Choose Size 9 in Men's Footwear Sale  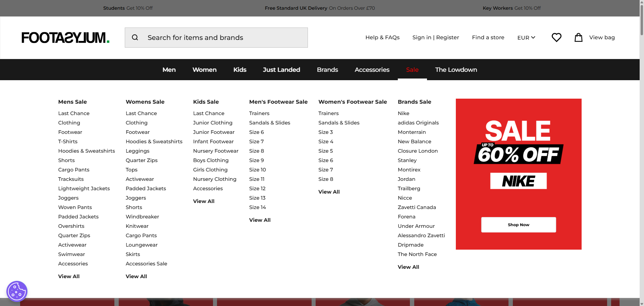257,160
